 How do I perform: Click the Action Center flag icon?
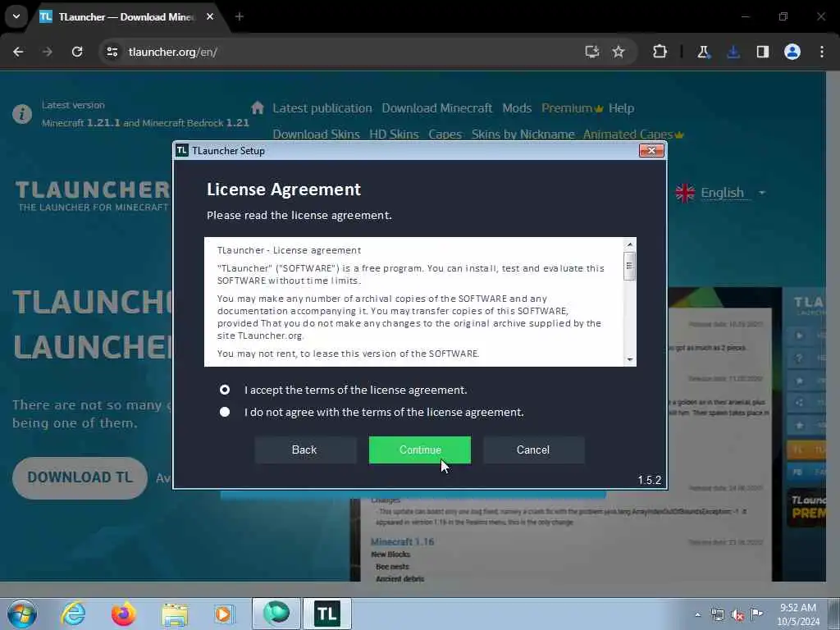(x=756, y=614)
